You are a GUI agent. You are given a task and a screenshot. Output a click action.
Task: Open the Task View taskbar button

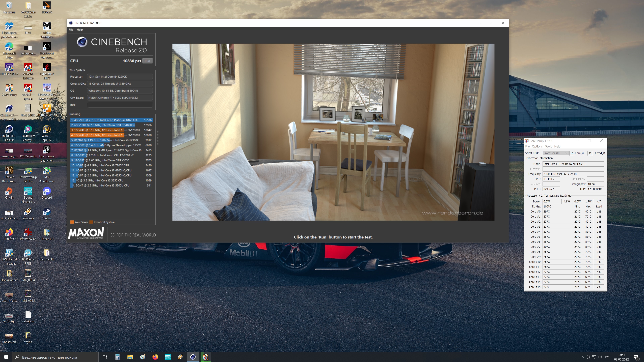(105, 357)
